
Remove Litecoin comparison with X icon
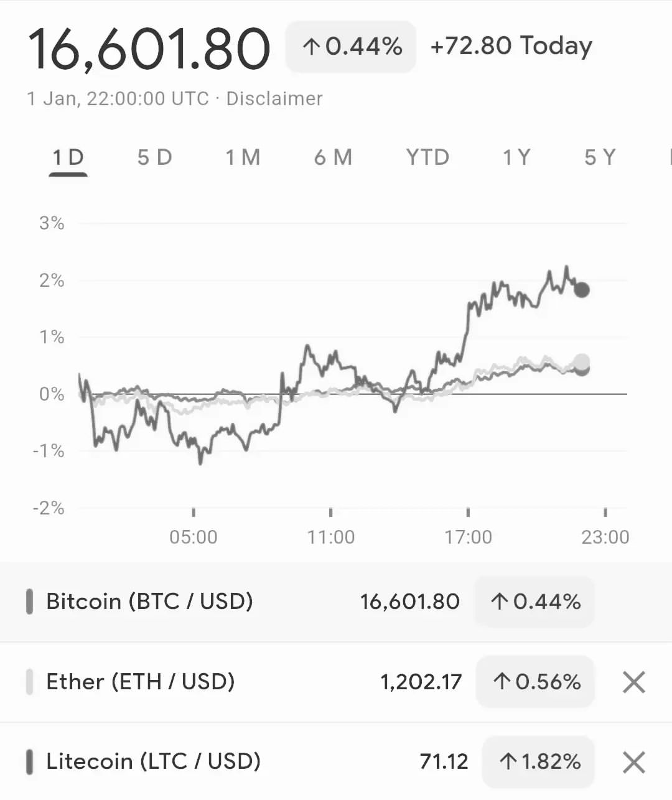click(x=633, y=762)
